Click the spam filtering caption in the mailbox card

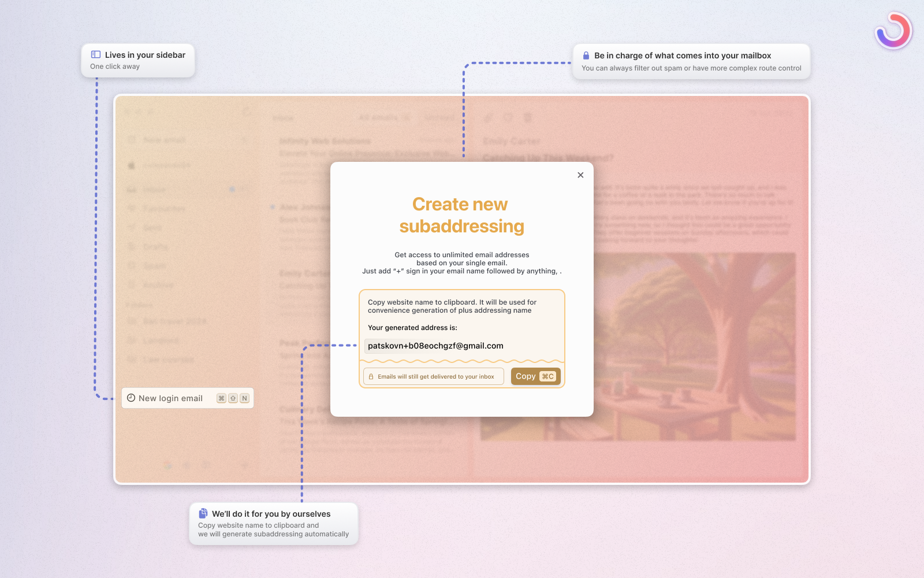pos(691,68)
